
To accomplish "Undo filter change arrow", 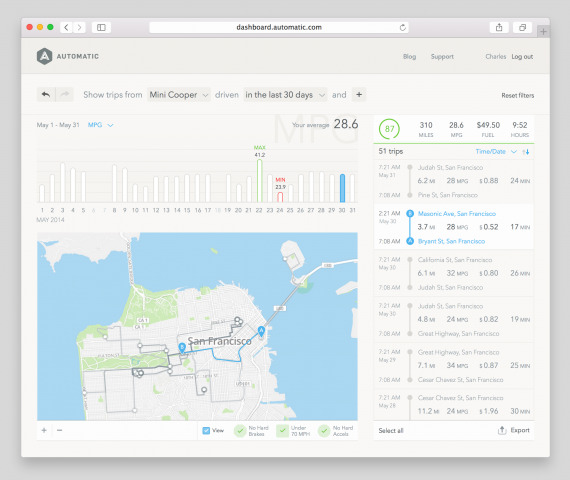I will 46,95.
